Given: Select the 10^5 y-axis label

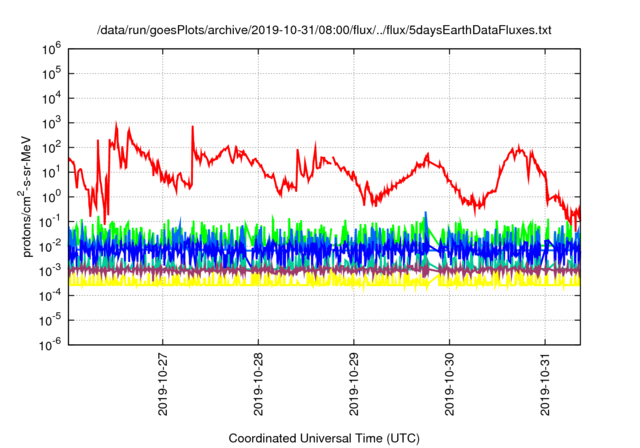Looking at the screenshot, I should click(51, 74).
